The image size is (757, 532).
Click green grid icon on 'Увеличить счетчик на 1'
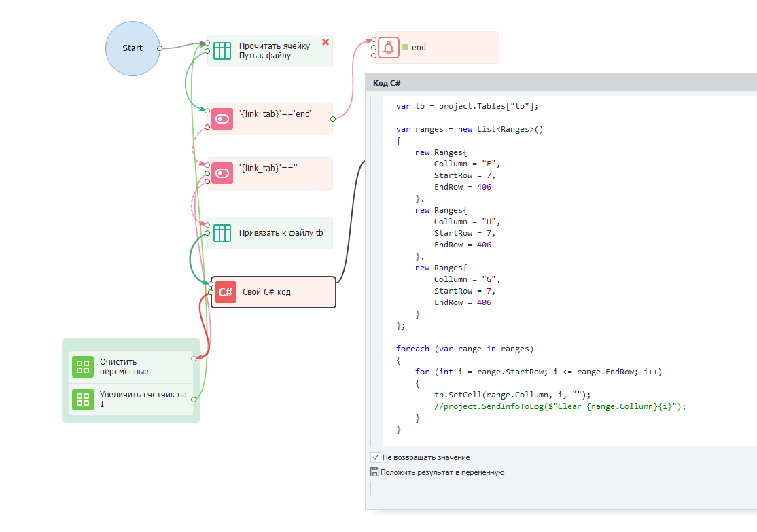pyautogui.click(x=83, y=399)
